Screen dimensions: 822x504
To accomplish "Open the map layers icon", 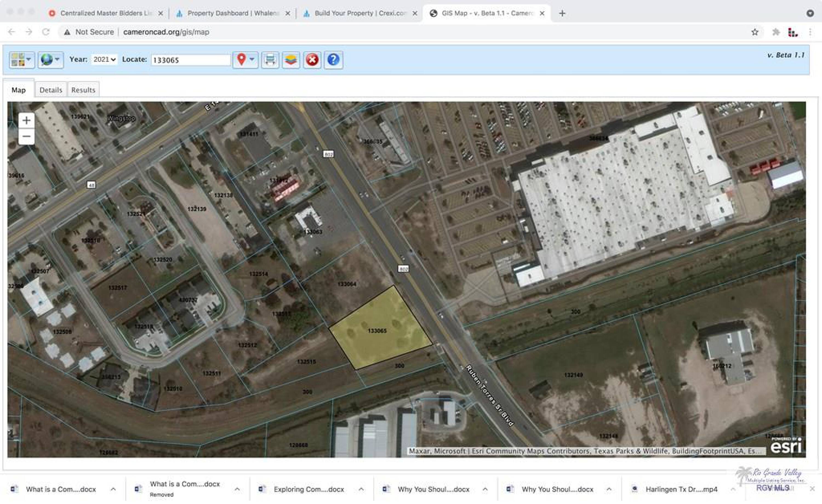I will [290, 60].
